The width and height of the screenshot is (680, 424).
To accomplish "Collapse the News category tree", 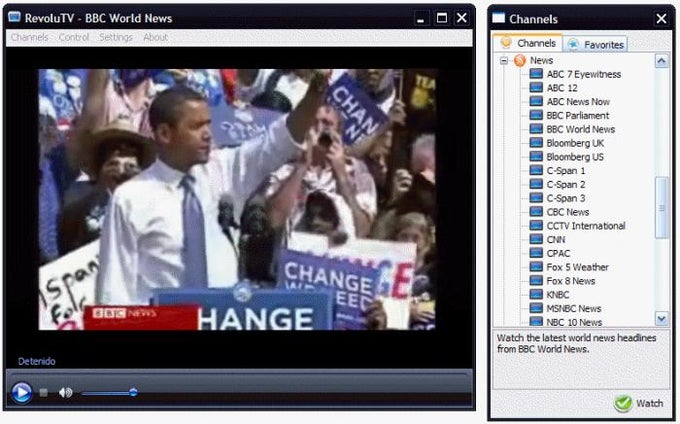I will tap(503, 61).
